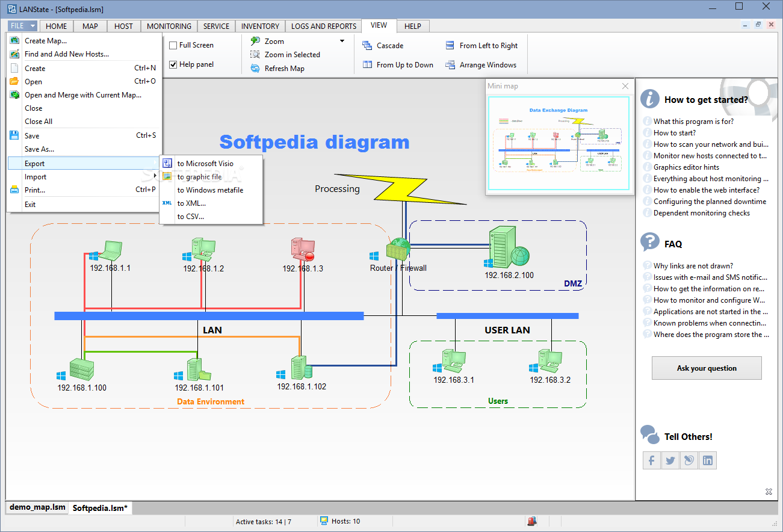Click the 'Softpedia diagram' title text
Image resolution: width=783 pixels, height=532 pixels.
click(314, 142)
